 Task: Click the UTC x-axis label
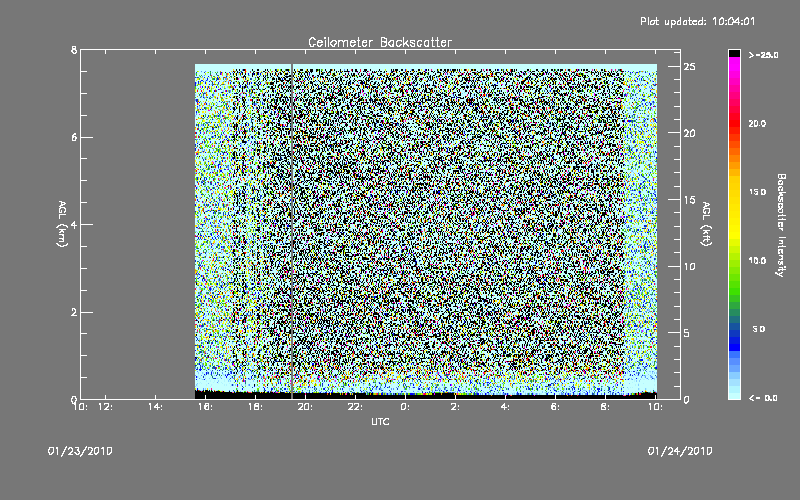click(x=380, y=421)
